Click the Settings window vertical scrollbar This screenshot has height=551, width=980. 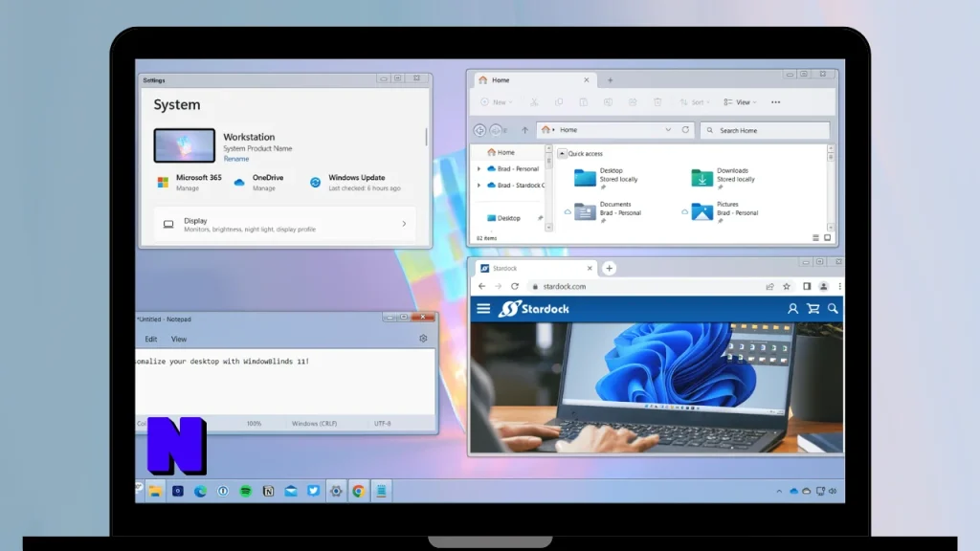pyautogui.click(x=427, y=136)
